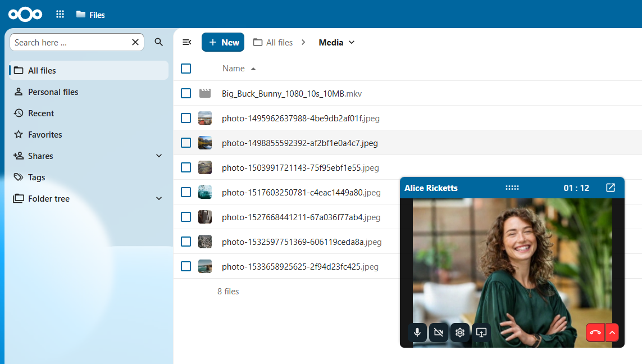The width and height of the screenshot is (642, 364).
Task: Open thumbnail of photo-1503991721143
Action: 204,167
